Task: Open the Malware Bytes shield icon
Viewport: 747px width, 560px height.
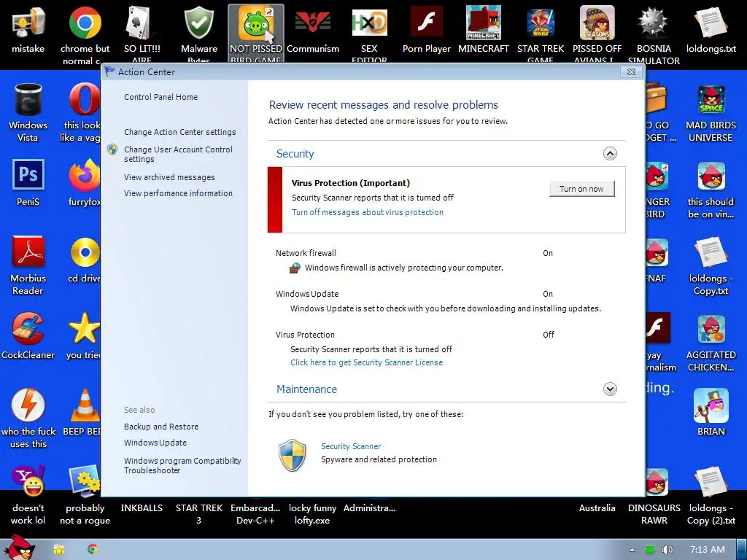Action: pyautogui.click(x=198, y=24)
